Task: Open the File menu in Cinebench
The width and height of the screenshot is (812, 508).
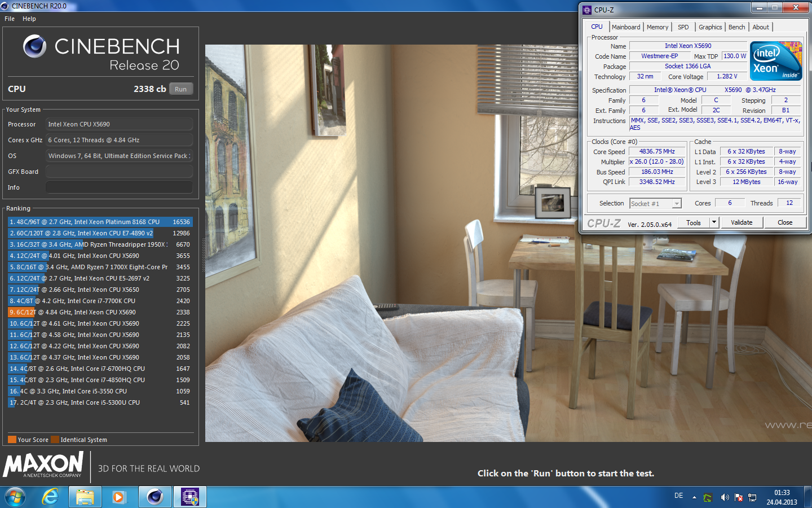Action: click(10, 19)
